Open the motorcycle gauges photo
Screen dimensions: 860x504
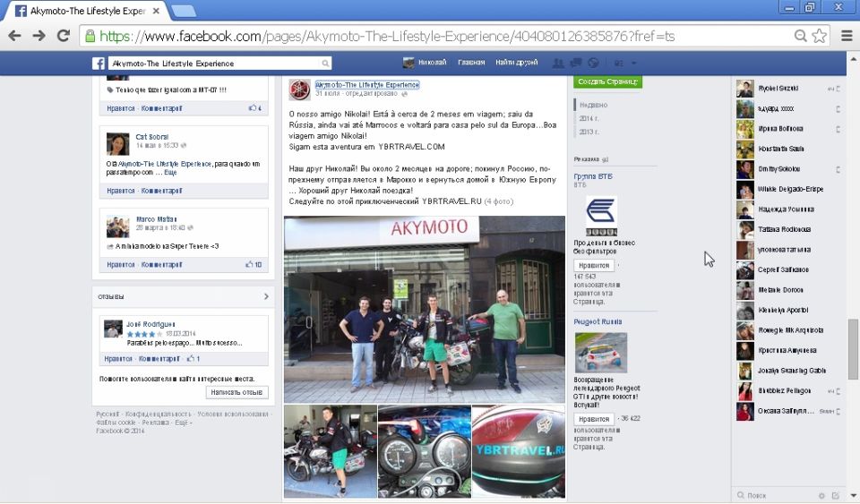point(425,451)
